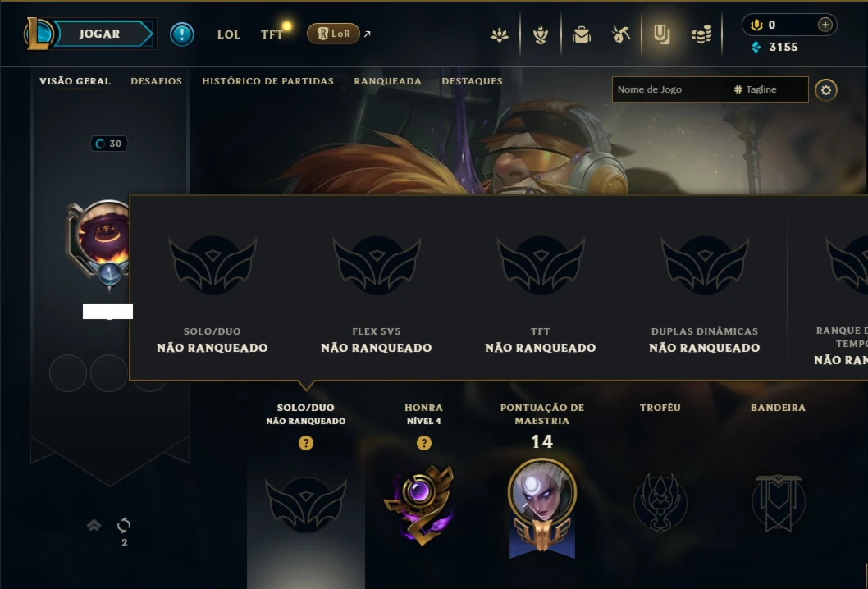Click the Solo/Duo help question mark
The image size is (868, 589).
point(305,443)
